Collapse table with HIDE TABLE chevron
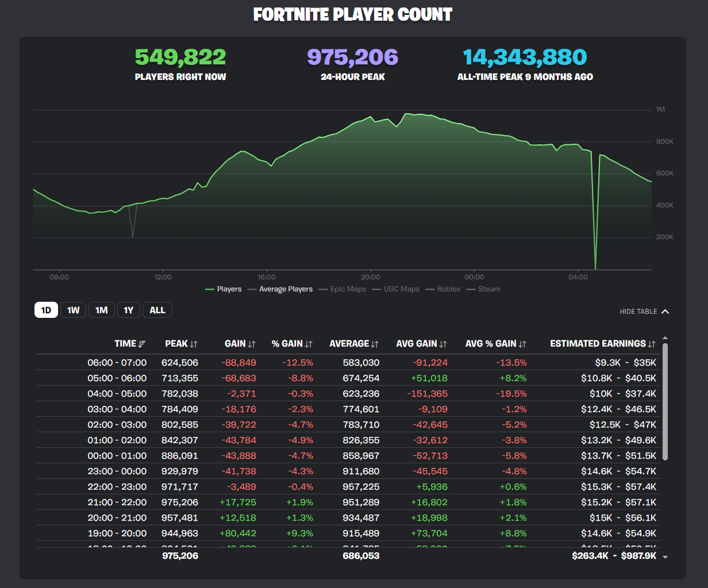Image resolution: width=708 pixels, height=588 pixels. tap(665, 312)
